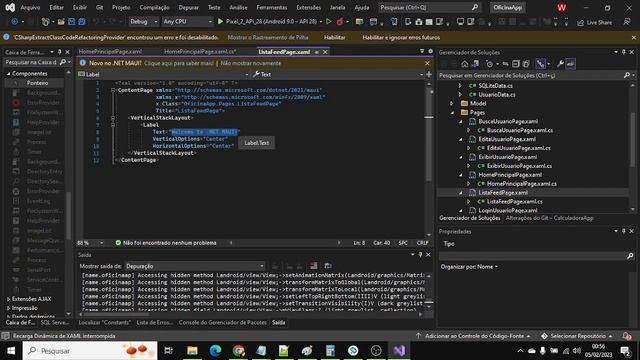Click Mostrar o Rastreamento de Pilha
This screenshot has width=640, height=360.
(268, 38)
